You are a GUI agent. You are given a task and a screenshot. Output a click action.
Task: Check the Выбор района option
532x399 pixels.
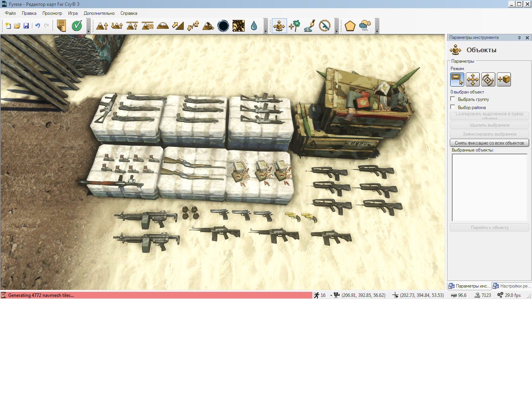click(x=453, y=106)
